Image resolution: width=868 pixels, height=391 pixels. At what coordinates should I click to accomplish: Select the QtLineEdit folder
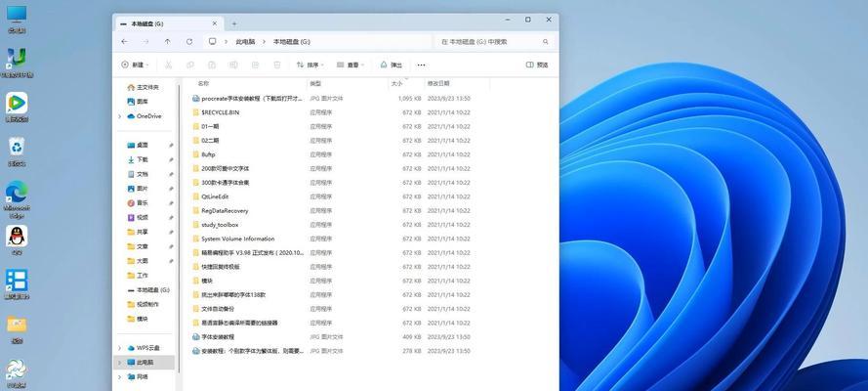click(210, 196)
